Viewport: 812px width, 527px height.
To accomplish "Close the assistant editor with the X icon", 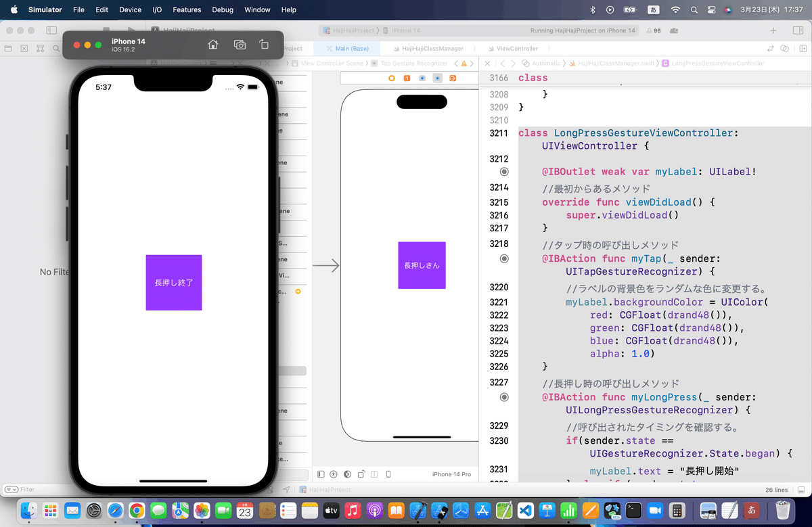I will click(487, 64).
